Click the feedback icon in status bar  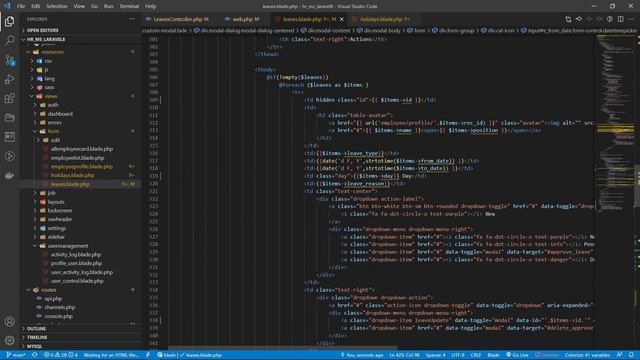620,355
